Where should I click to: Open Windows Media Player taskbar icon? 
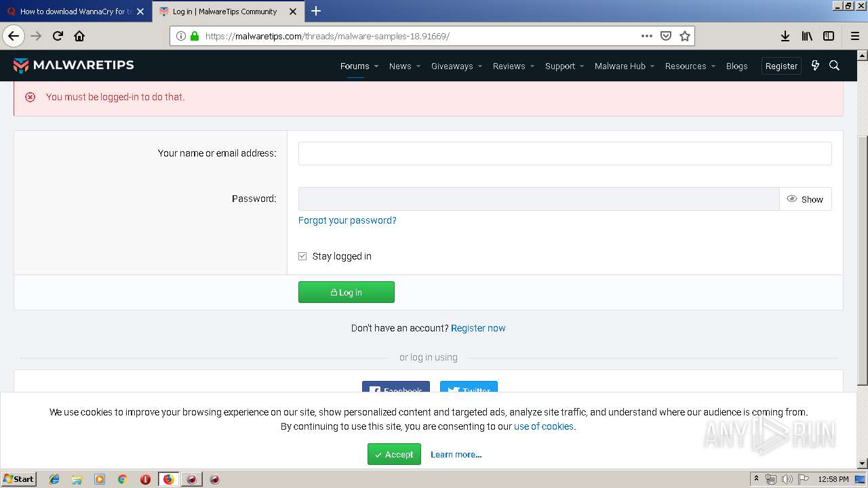click(100, 479)
